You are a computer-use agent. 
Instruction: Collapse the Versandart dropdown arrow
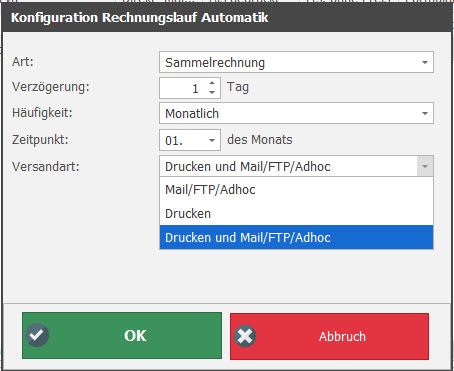425,166
